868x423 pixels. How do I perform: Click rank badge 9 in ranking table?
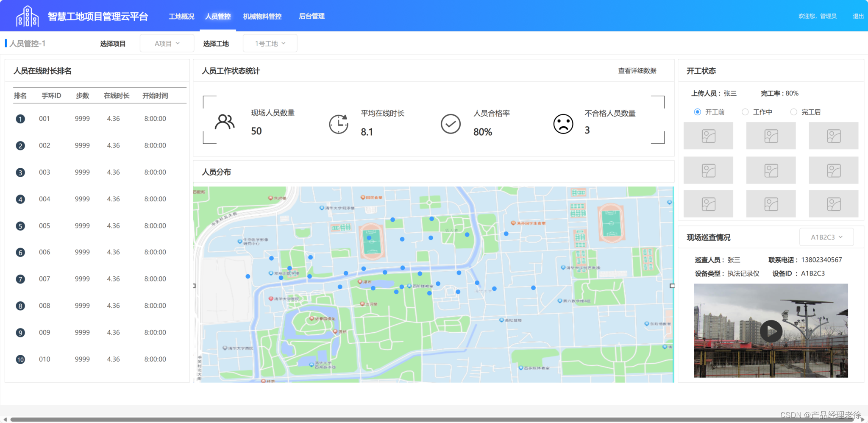point(20,333)
